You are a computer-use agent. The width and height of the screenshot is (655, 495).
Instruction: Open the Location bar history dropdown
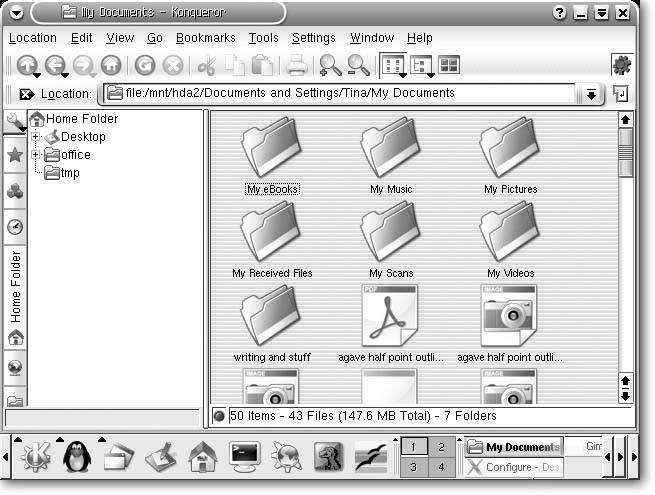[x=591, y=94]
